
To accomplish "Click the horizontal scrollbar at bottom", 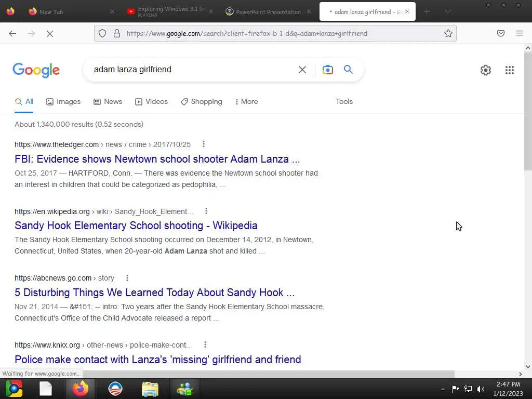I will pyautogui.click(x=269, y=374).
